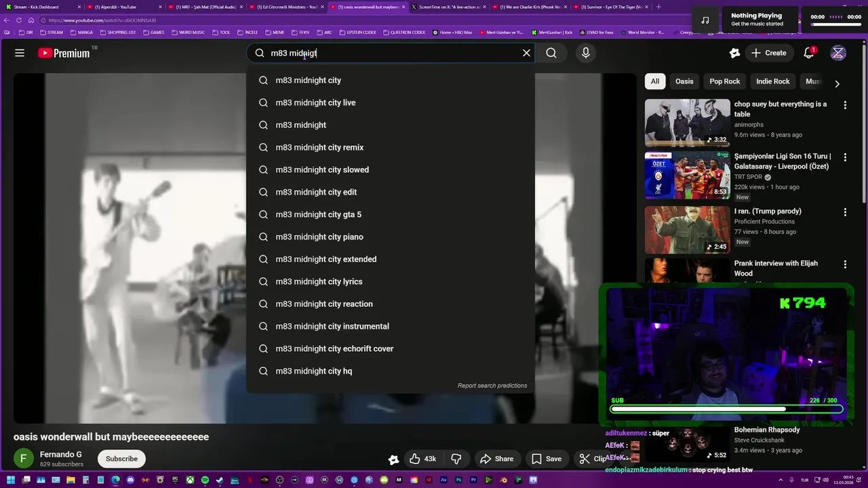868x488 pixels.
Task: Open options for Şampiyonlar Ligi video
Action: point(845,157)
